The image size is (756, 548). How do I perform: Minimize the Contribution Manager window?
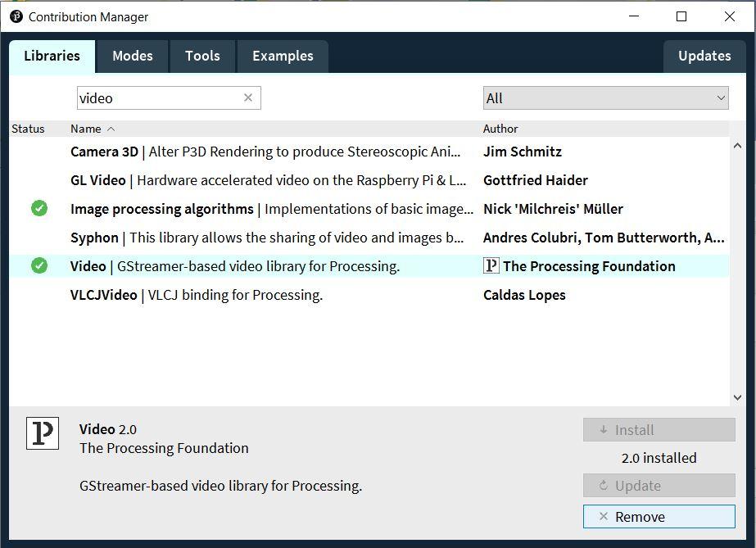point(634,16)
